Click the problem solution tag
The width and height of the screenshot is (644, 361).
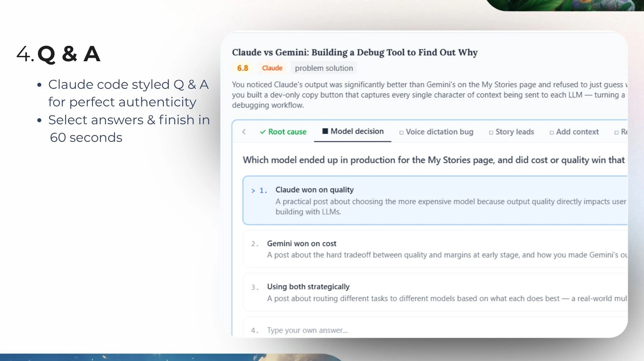pos(324,68)
